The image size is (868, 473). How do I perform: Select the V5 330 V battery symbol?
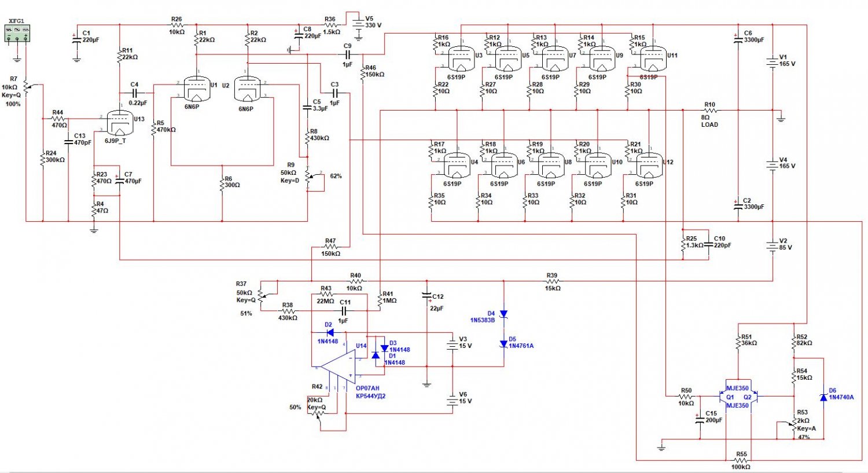pyautogui.click(x=358, y=25)
